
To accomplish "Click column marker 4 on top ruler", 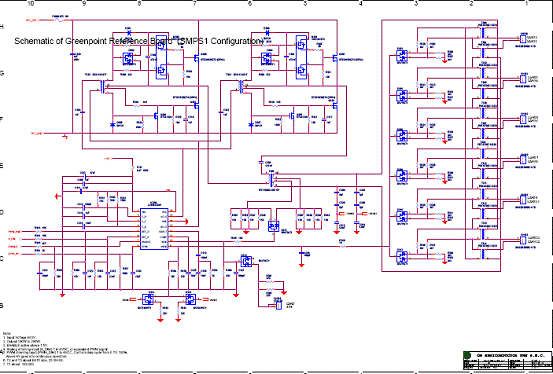I will (361, 4).
